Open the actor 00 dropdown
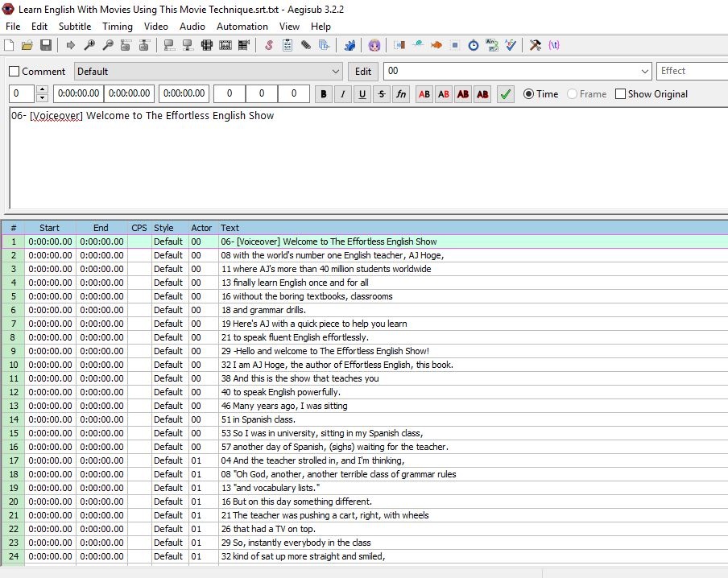This screenshot has width=728, height=578. (643, 72)
